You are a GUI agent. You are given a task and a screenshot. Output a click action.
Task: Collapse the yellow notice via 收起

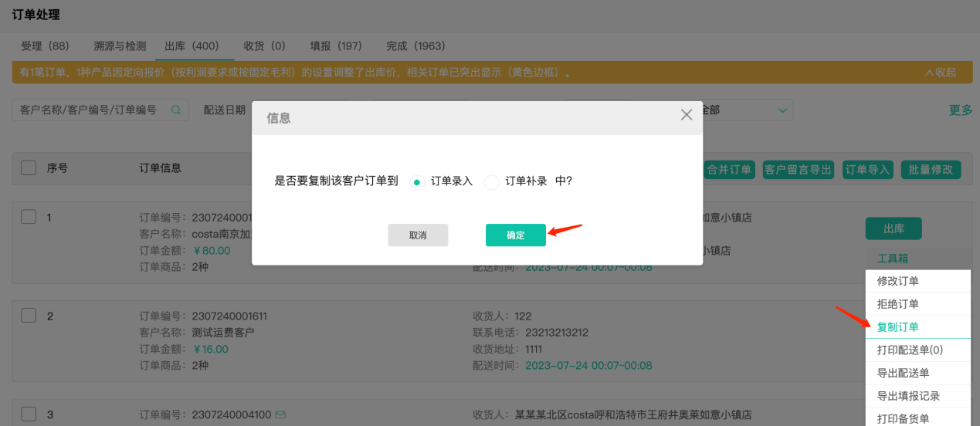coord(941,73)
